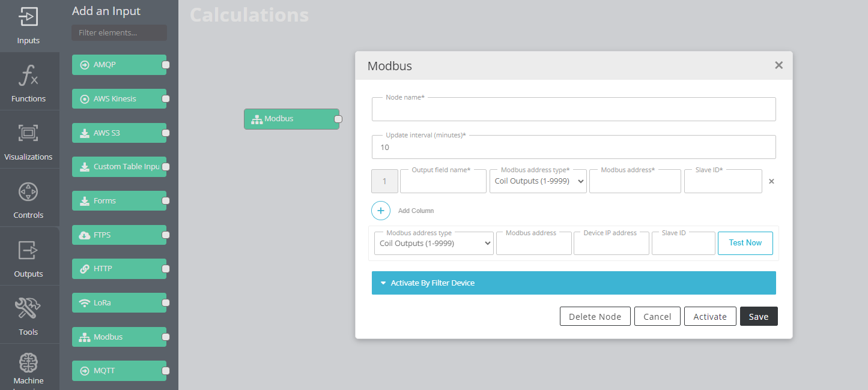Open the Machine Learning sidebar section
The image size is (868, 390).
(29, 367)
